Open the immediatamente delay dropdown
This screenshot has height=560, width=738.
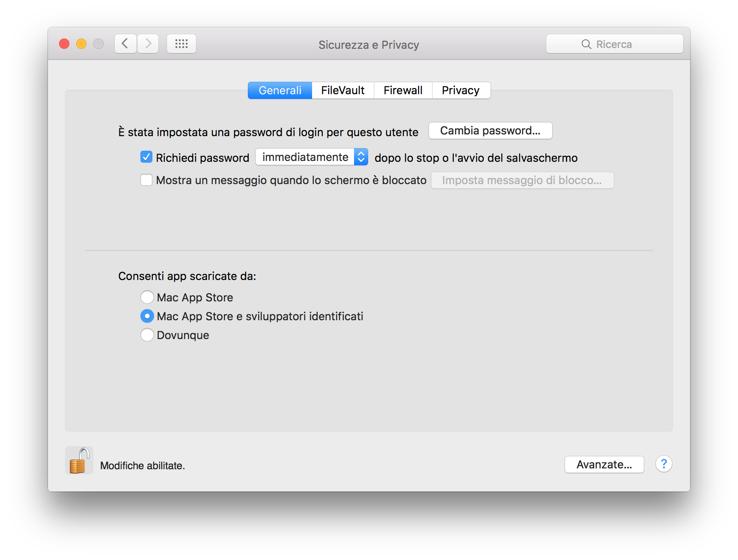tap(312, 157)
